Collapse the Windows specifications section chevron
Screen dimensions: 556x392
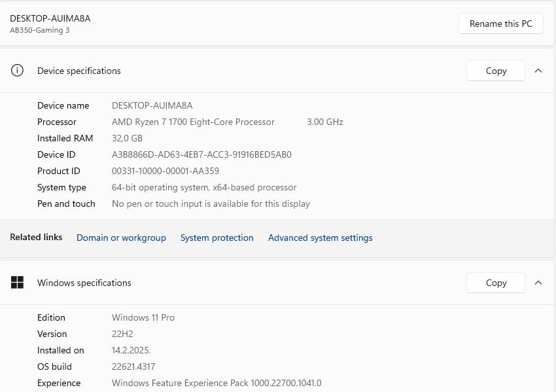(538, 283)
